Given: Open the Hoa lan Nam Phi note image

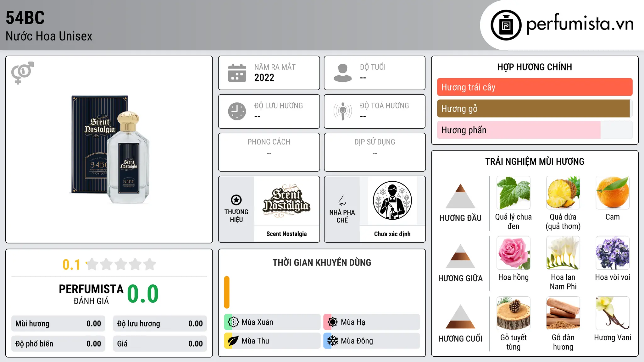Looking at the screenshot, I should click(x=563, y=253).
